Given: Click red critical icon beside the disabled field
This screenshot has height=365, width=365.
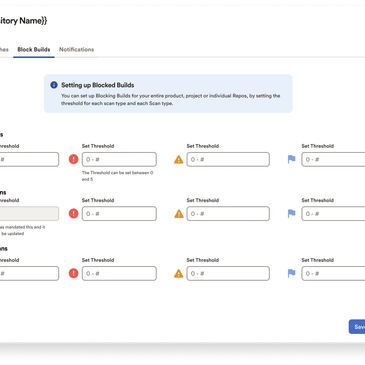Looking at the screenshot, I should [73, 214].
